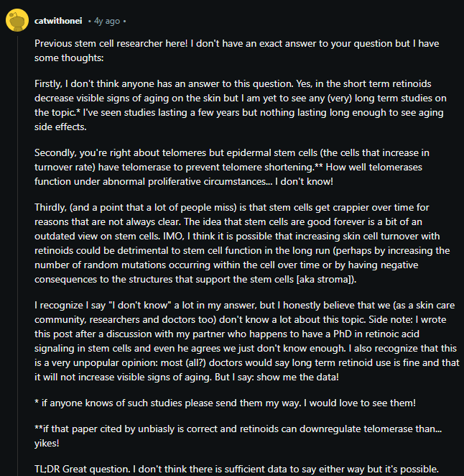Select the paragraph starting with "Firstly, I don't"
The image size is (464, 476).
pos(240,105)
